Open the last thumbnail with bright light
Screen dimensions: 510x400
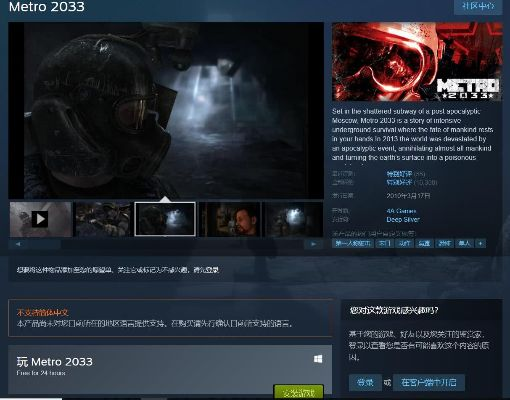coord(292,219)
